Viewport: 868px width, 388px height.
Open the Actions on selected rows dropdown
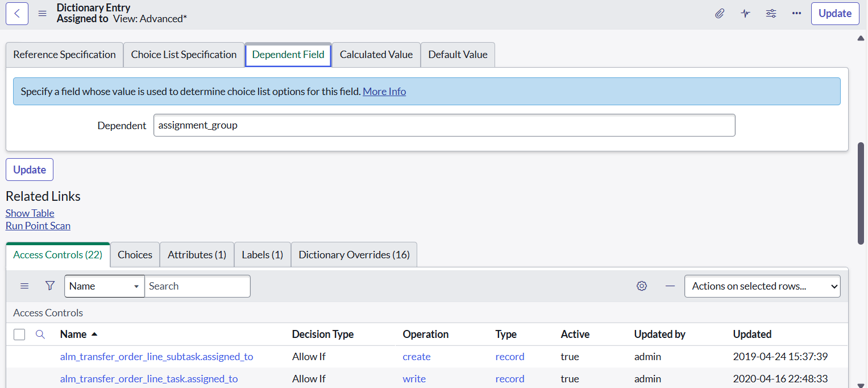coord(762,286)
